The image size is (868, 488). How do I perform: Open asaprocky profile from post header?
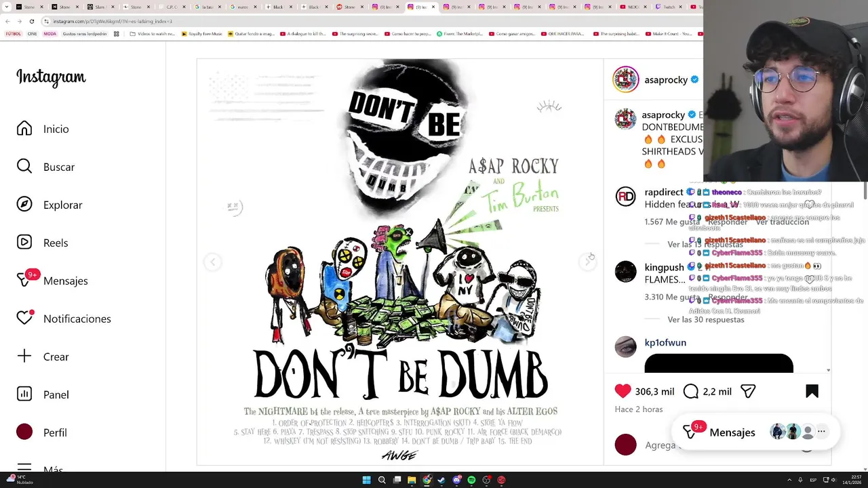(666, 80)
